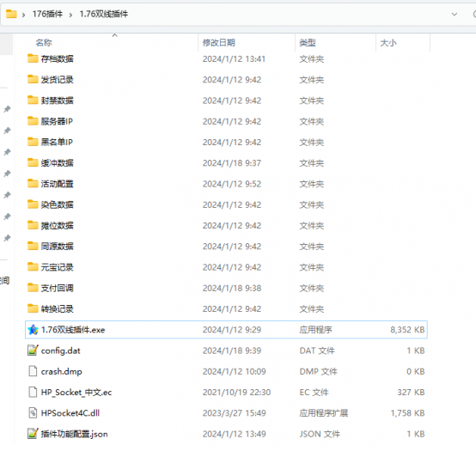Select the 服务器IP folder
The height and width of the screenshot is (451, 476).
(x=226, y=121)
